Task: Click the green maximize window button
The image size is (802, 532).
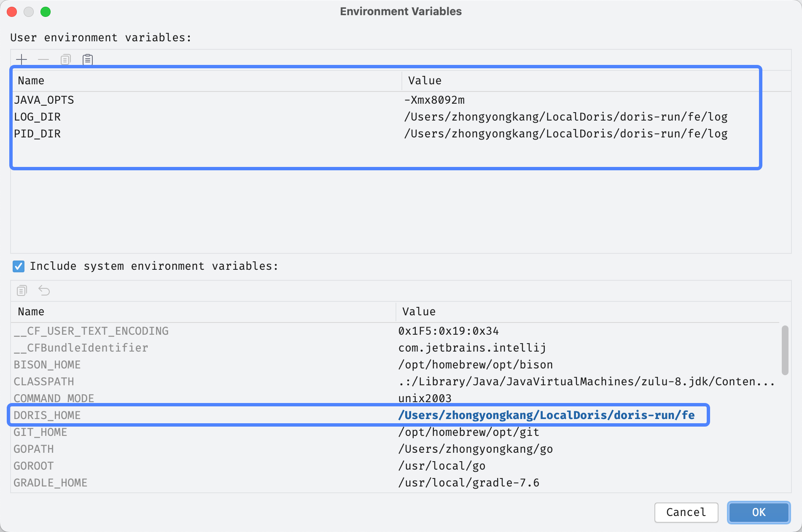Action: click(46, 12)
